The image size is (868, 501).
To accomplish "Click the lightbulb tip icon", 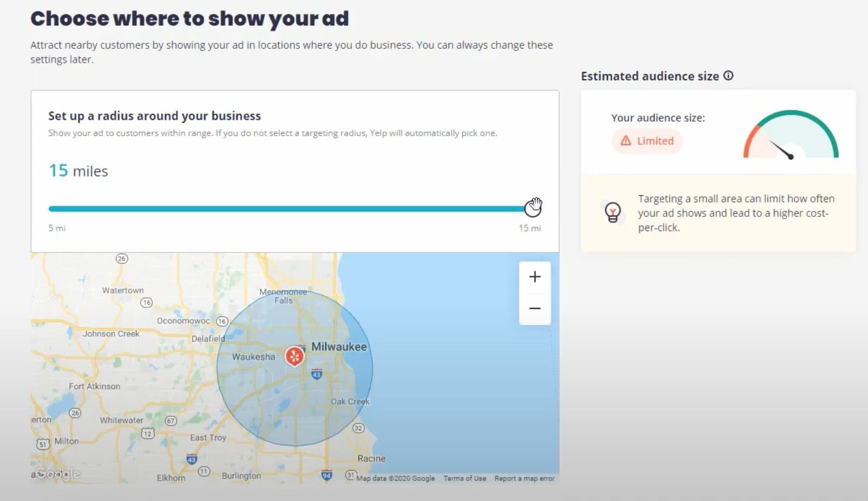I will (x=612, y=213).
